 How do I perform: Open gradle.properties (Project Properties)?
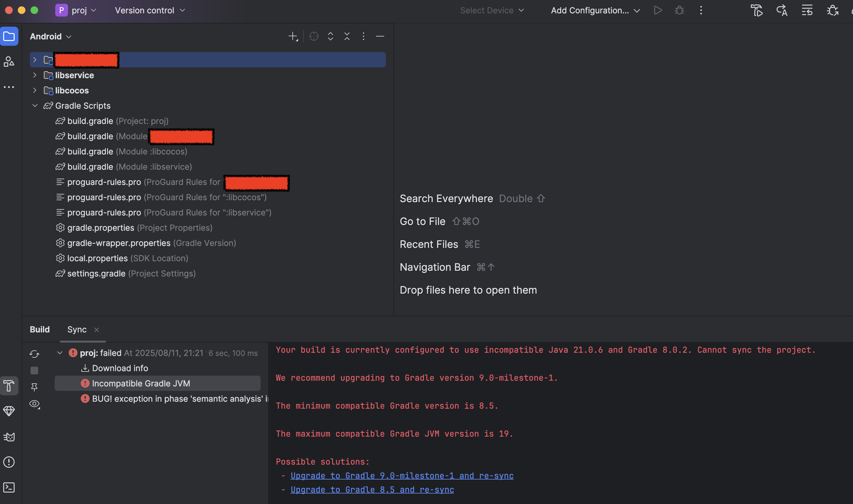pos(134,228)
